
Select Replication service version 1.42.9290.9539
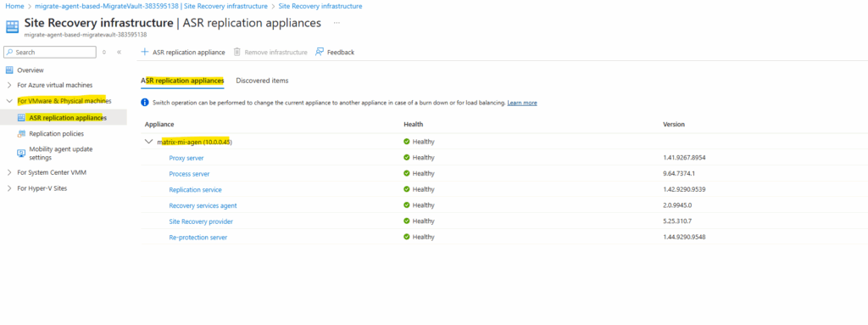click(684, 190)
